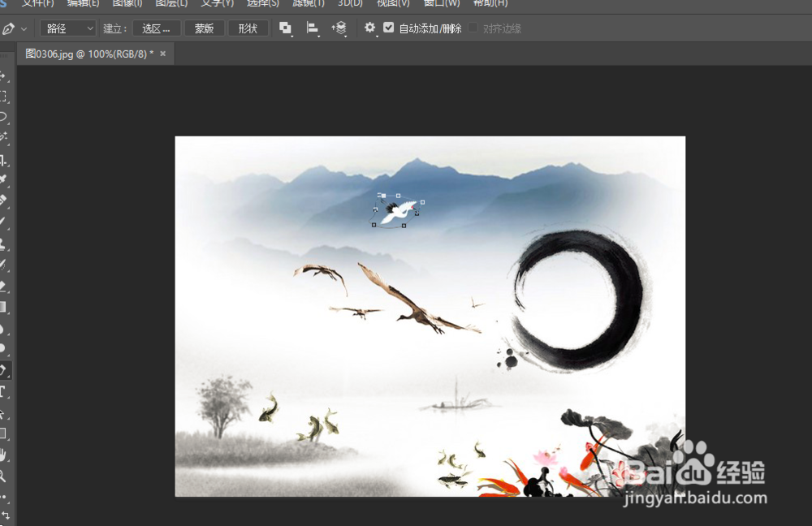Select the Blur tool

point(2,329)
